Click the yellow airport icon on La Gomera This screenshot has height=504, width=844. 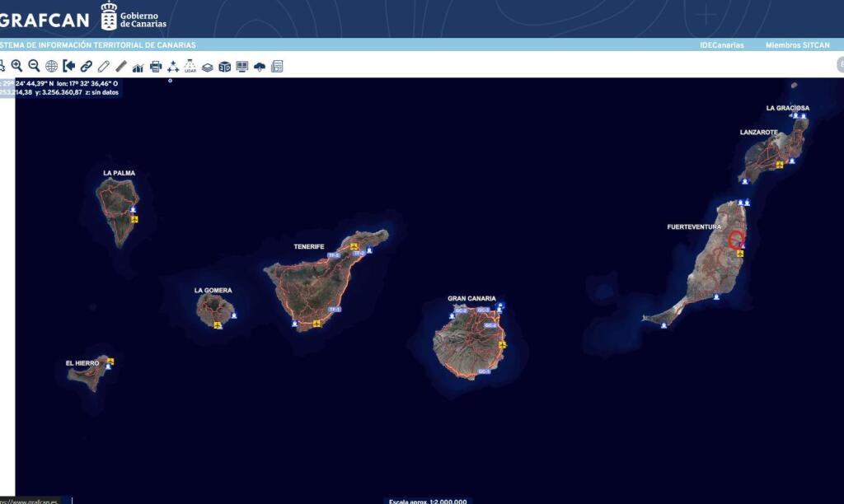point(218,325)
